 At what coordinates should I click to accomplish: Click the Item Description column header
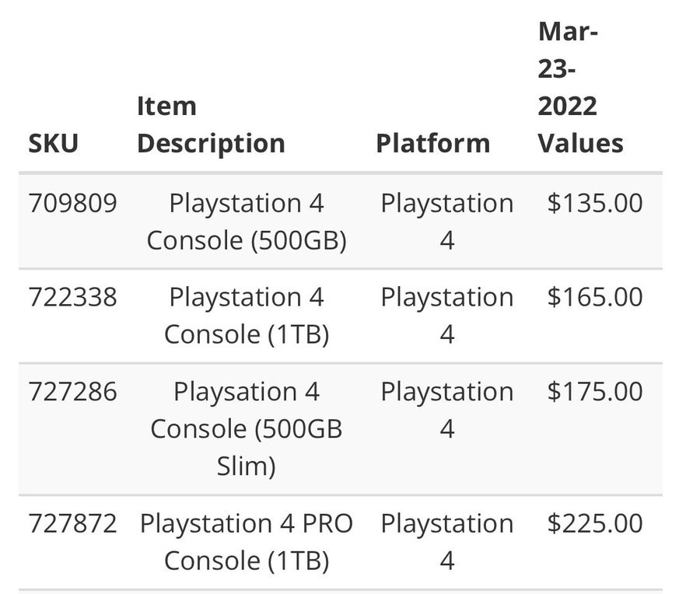211,124
